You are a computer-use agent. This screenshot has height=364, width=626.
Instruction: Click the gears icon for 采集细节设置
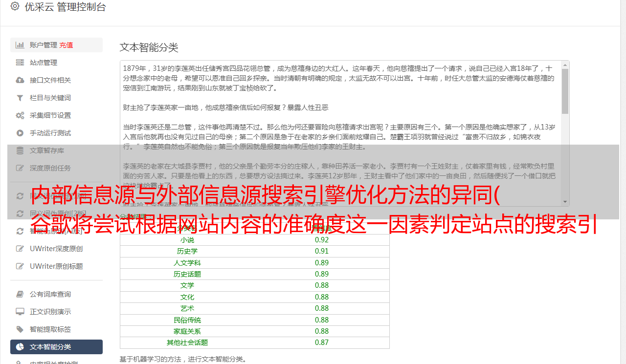pos(20,115)
